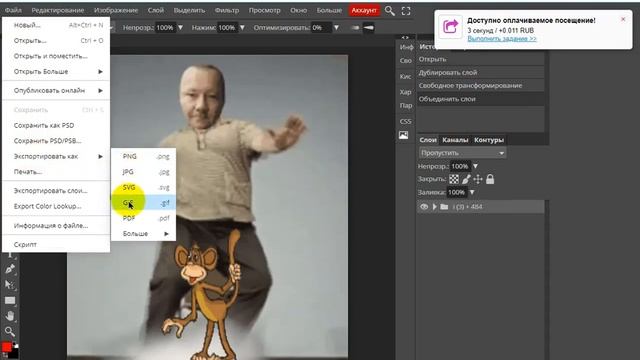Screen dimensions: 640x360
Task: Select the Zoom magnifier tool in left toolbar
Action: [10, 331]
